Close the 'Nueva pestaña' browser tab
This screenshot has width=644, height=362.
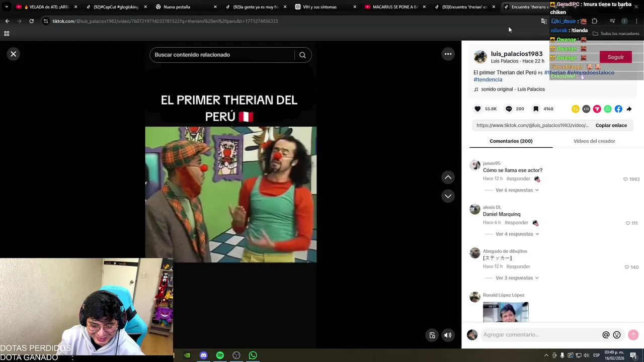click(x=215, y=7)
